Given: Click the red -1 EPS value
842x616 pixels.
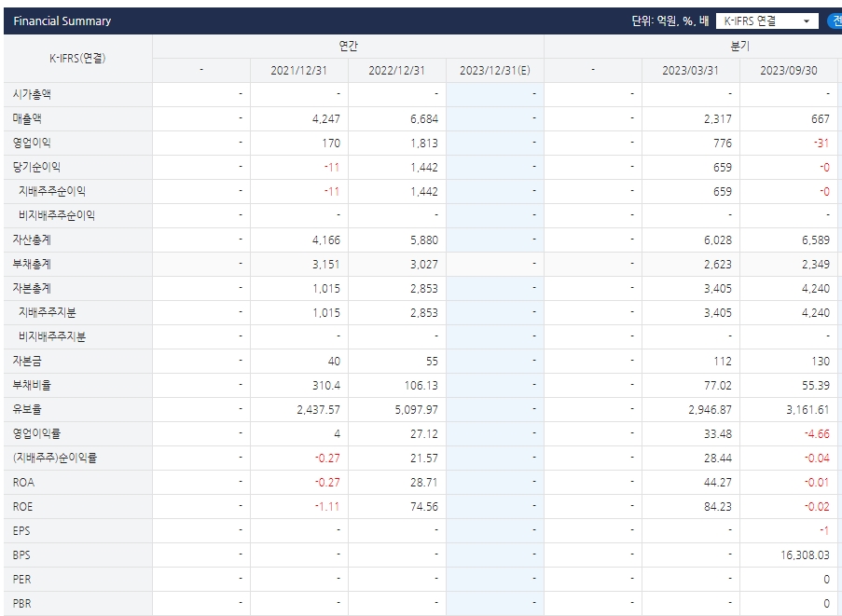Looking at the screenshot, I should pos(825,530).
